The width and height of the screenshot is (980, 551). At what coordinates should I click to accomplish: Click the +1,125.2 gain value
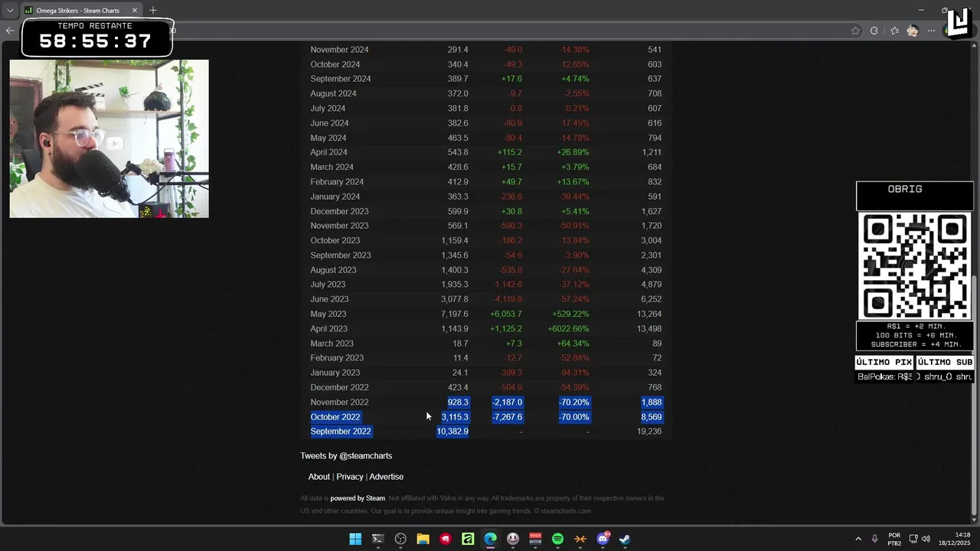click(x=506, y=329)
